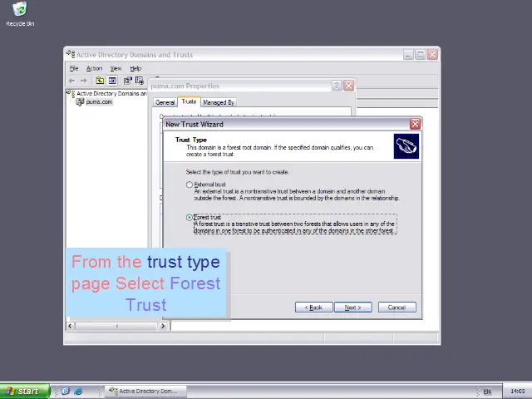Click the tree pane scroll left arrow
The image size is (532, 399).
(x=70, y=326)
